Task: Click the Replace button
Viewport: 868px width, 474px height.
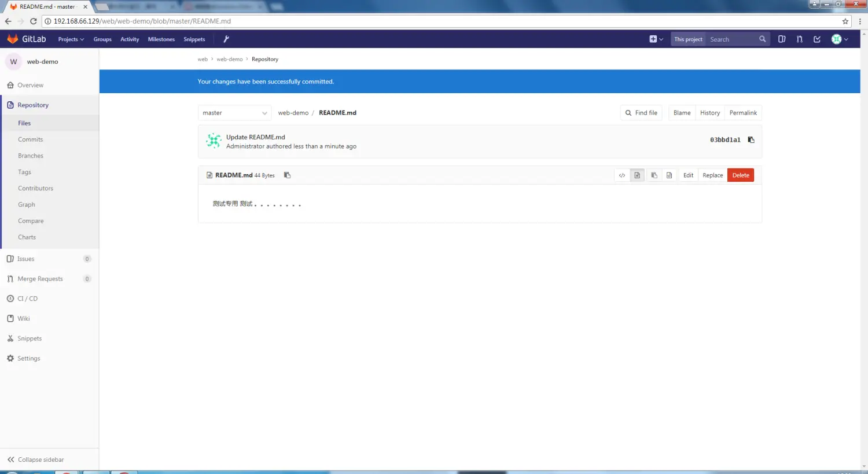Action: pyautogui.click(x=713, y=175)
